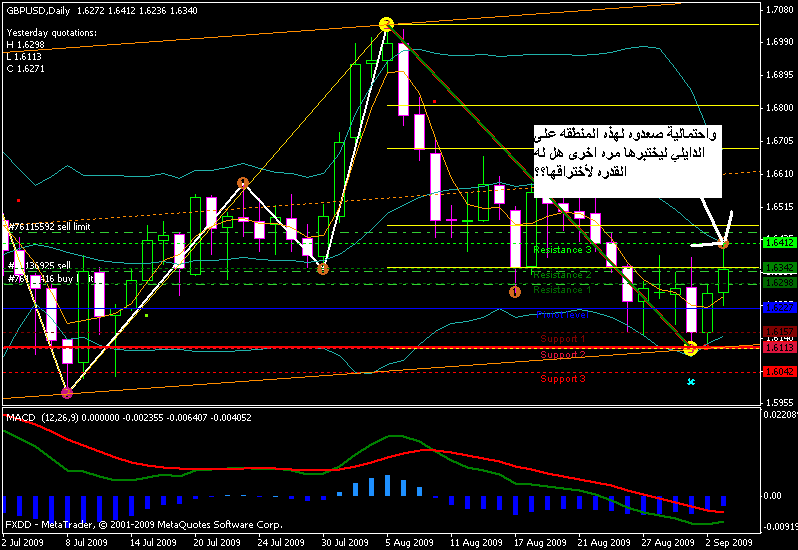Select the orange dot at white arrow tip
Viewport: 798px width, 550px height.
coord(725,243)
